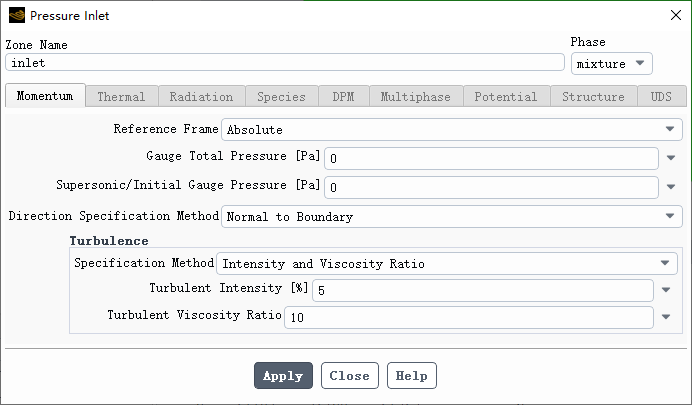Click the Gauge Total Pressure field

pyautogui.click(x=491, y=158)
